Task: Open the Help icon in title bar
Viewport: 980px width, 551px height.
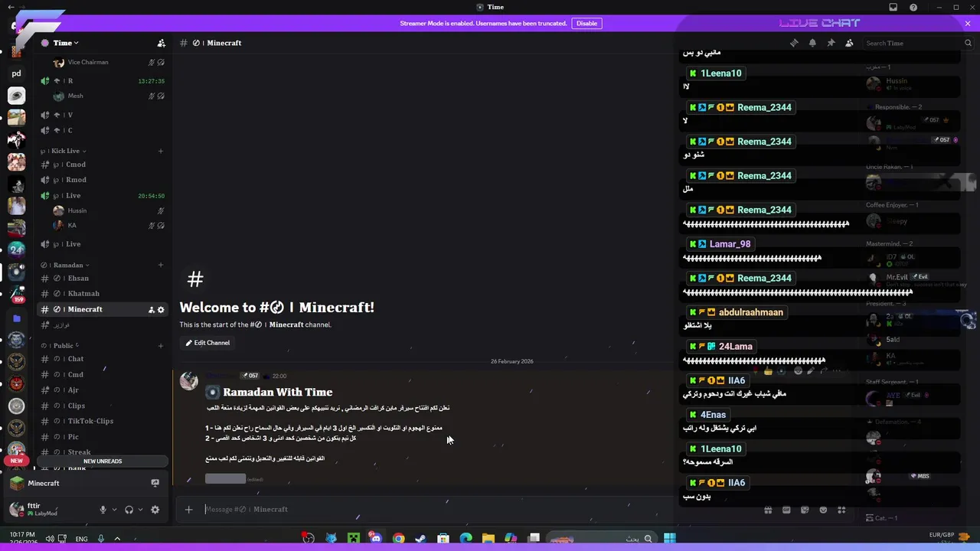Action: pyautogui.click(x=913, y=7)
